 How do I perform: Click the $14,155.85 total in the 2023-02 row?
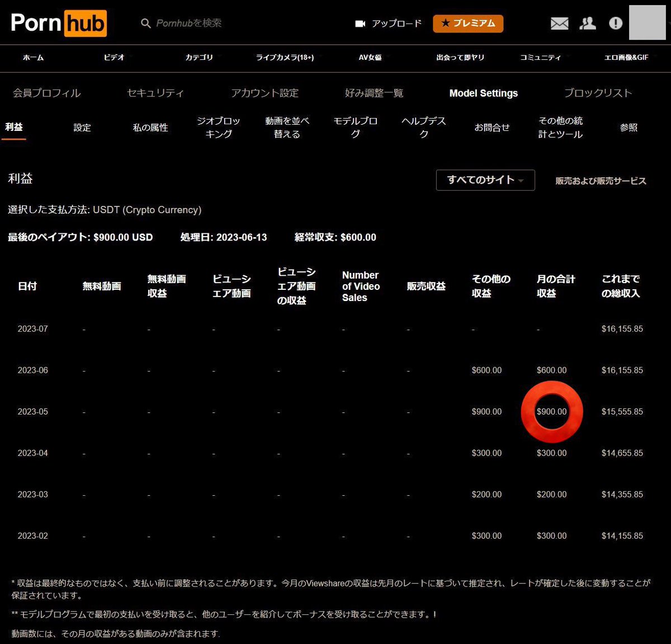click(x=622, y=536)
